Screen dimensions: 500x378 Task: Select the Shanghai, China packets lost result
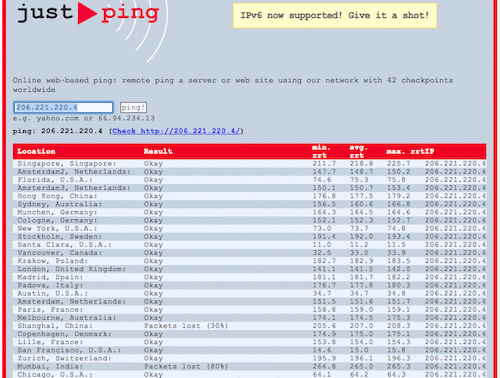coord(186,326)
